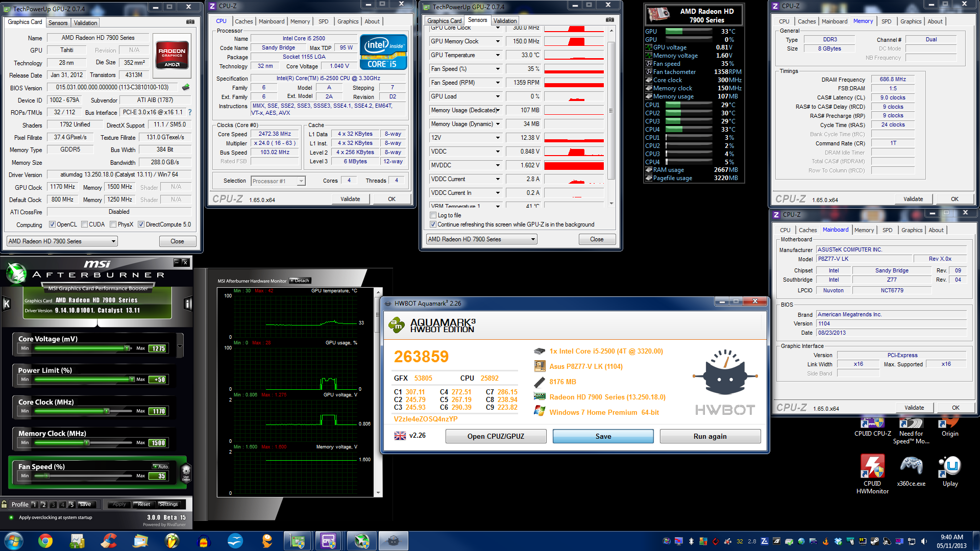This screenshot has width=980, height=551.
Task: Click Afterburner logo emblem
Action: click(16, 273)
